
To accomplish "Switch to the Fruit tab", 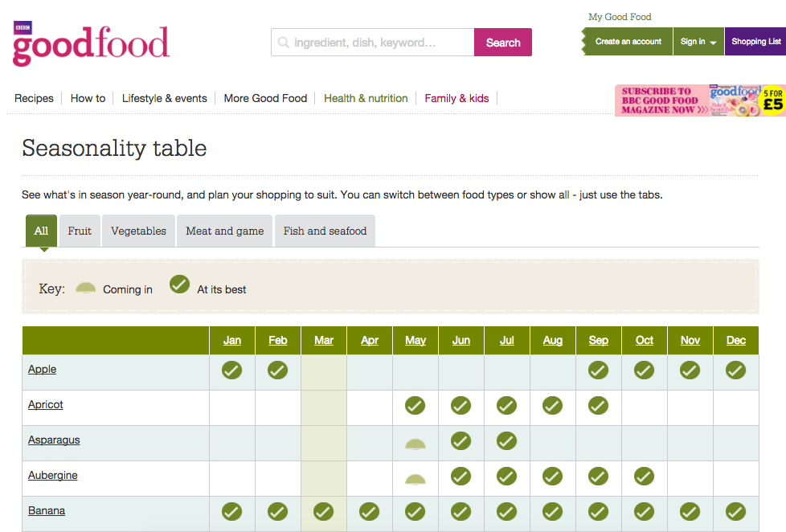I will pyautogui.click(x=80, y=231).
